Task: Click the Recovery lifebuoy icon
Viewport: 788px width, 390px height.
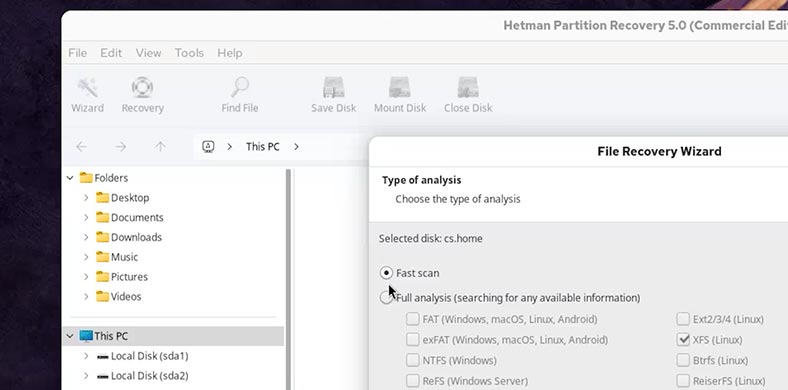Action: tap(142, 88)
